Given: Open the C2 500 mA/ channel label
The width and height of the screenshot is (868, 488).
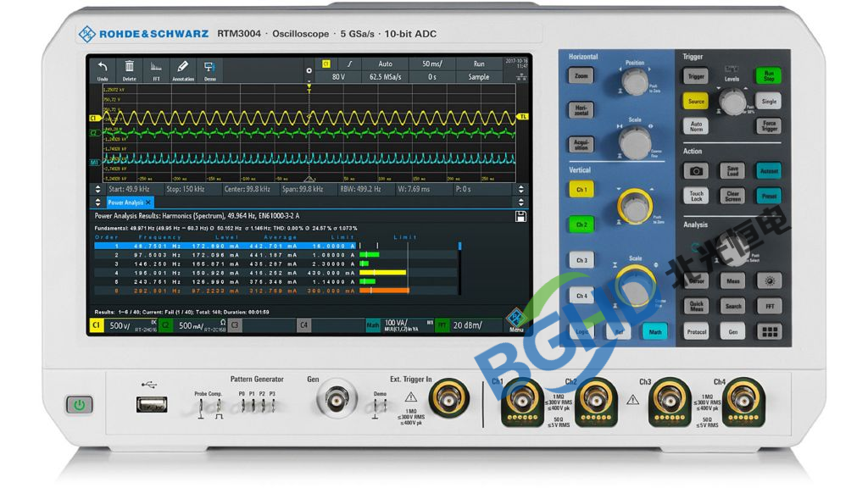Looking at the screenshot, I should pyautogui.click(x=193, y=325).
